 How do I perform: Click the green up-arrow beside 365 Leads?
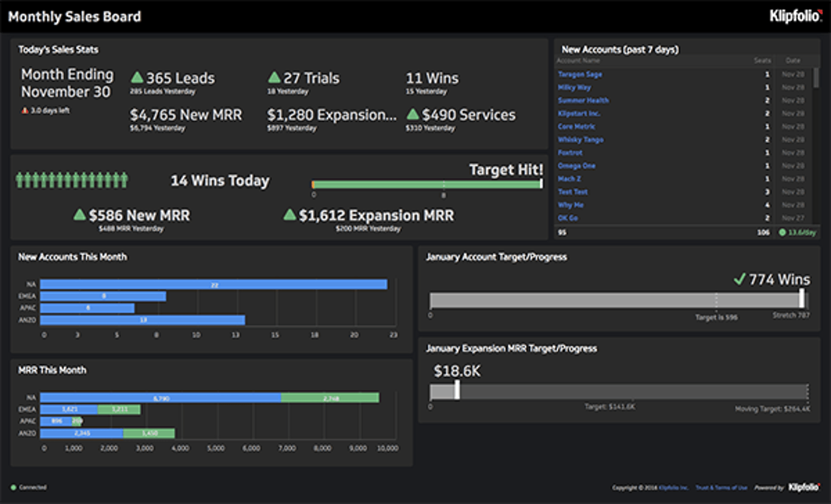click(x=136, y=77)
